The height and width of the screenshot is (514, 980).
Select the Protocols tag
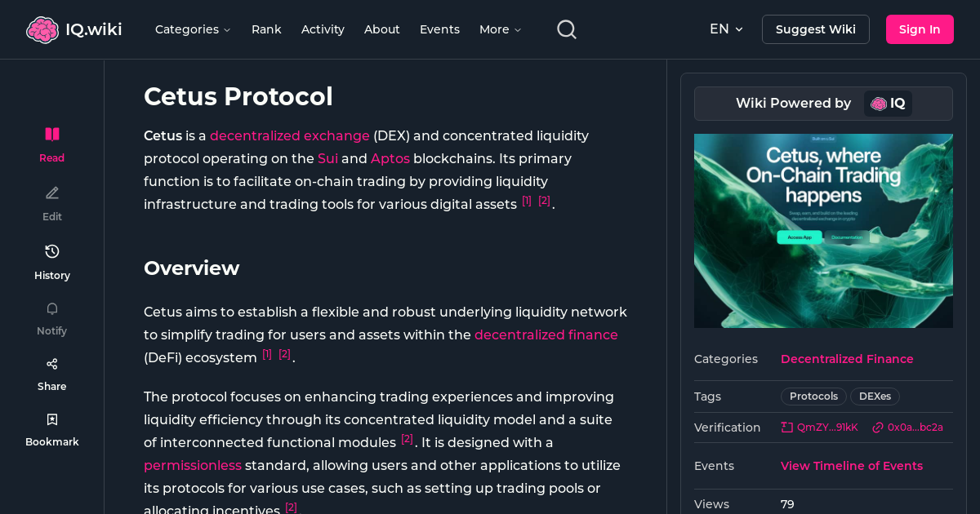813,396
